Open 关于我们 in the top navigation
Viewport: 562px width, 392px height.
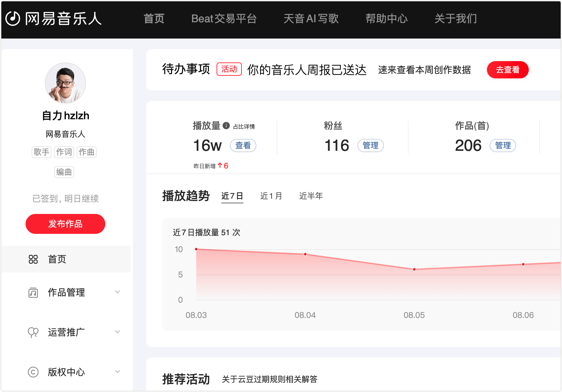[x=456, y=19]
